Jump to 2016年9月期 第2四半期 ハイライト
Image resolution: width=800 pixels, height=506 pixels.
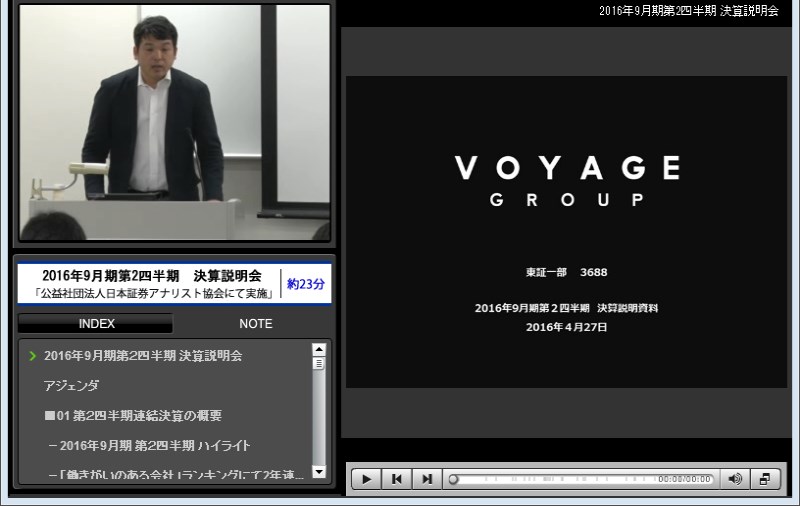(149, 445)
